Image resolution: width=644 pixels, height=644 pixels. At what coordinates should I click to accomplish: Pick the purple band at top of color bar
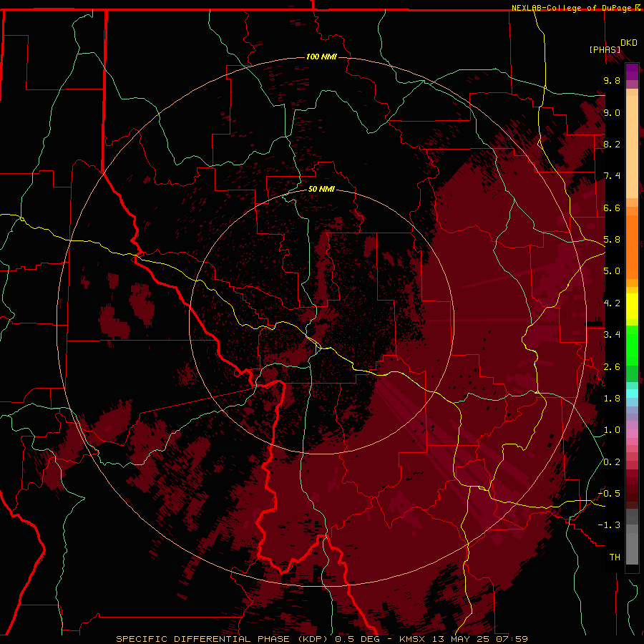click(632, 72)
